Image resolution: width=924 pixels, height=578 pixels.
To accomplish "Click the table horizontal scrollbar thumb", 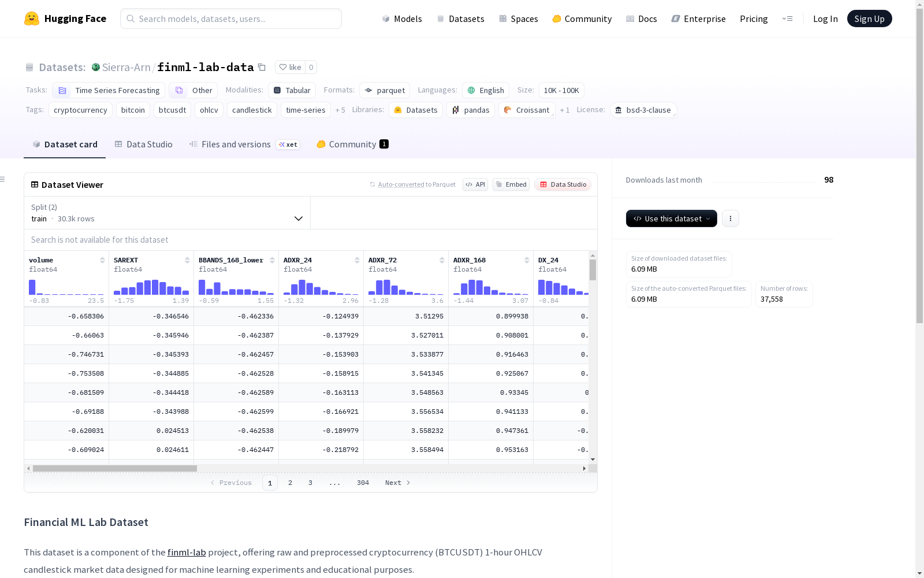I will [x=115, y=468].
